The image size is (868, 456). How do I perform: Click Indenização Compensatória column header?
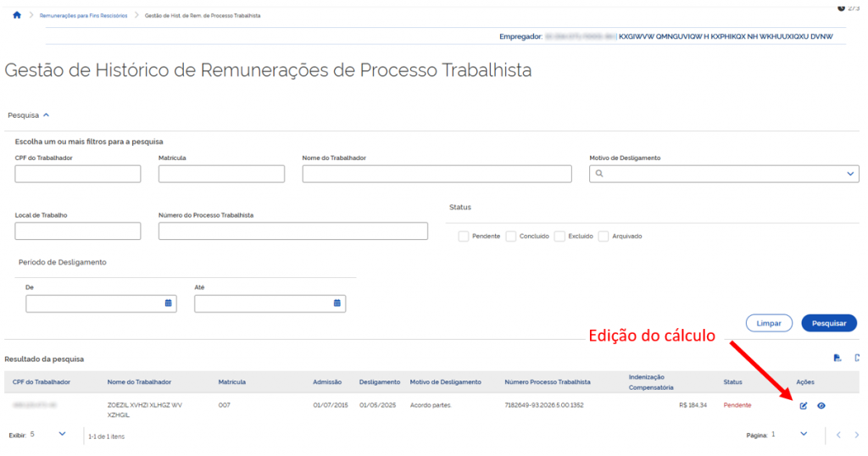[x=651, y=382]
